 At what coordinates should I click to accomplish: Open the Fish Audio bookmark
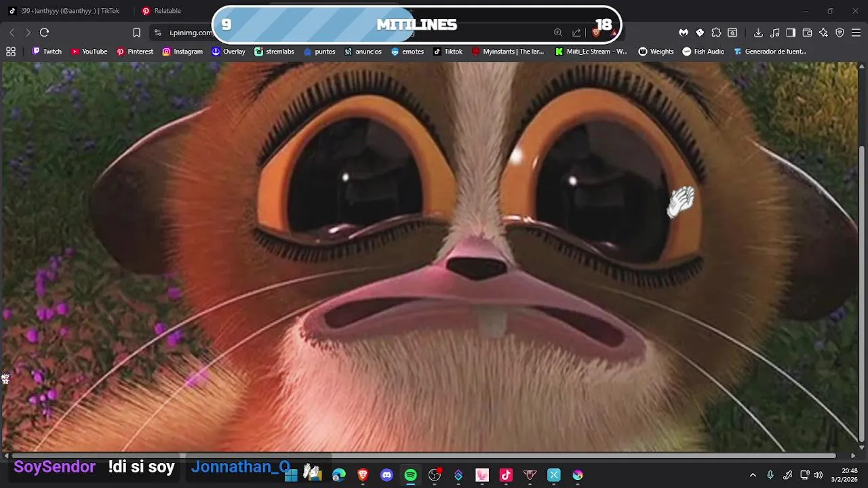[703, 52]
